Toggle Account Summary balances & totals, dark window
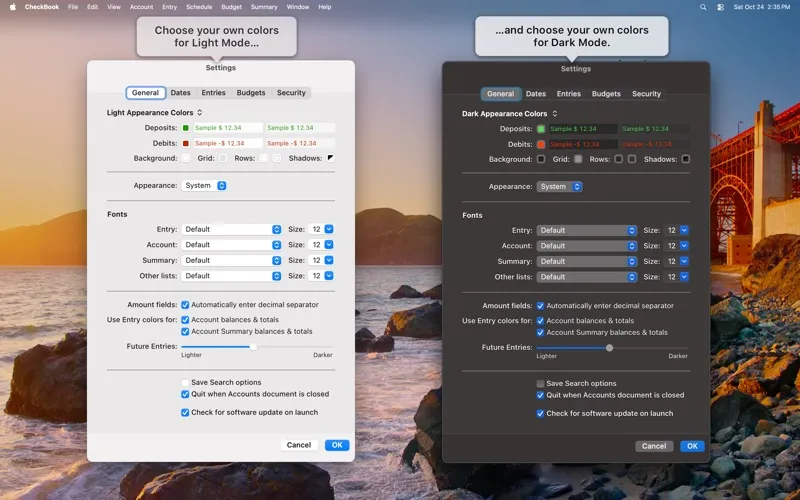The width and height of the screenshot is (800, 500). [x=540, y=333]
